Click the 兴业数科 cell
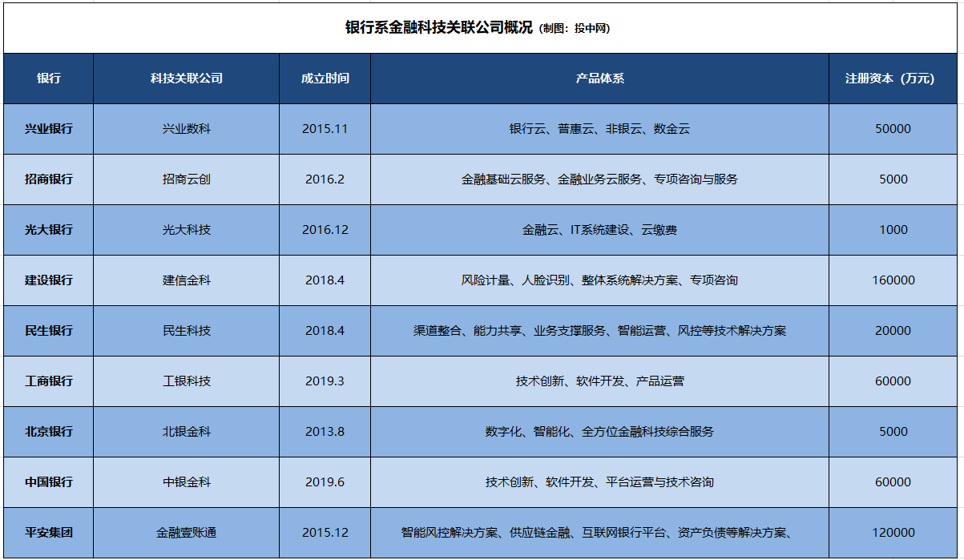The width and height of the screenshot is (964, 560). coord(187,129)
